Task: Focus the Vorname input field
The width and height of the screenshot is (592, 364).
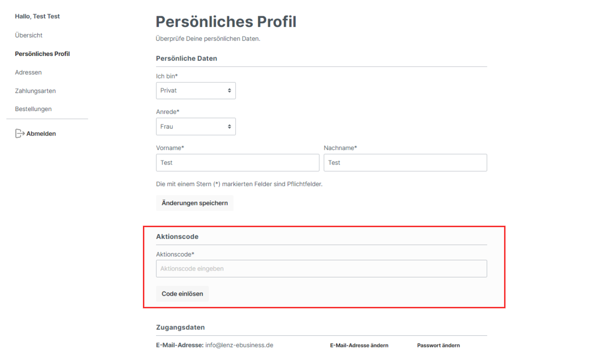Action: coord(238,163)
